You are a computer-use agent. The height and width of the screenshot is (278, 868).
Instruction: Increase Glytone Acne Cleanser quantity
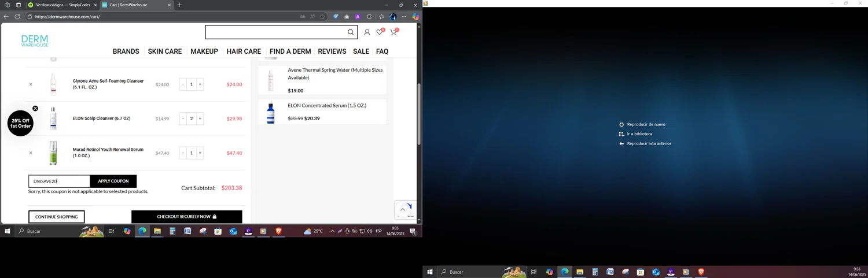pos(200,84)
